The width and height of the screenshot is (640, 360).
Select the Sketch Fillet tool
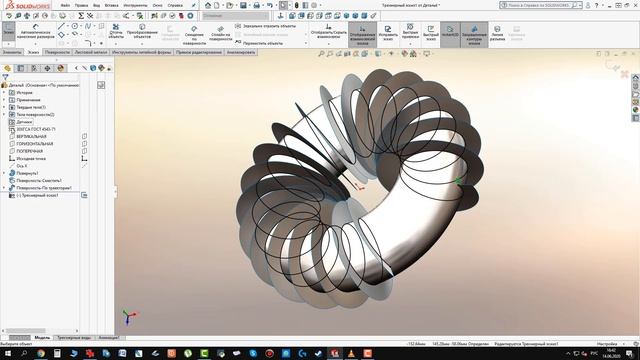tap(88, 43)
